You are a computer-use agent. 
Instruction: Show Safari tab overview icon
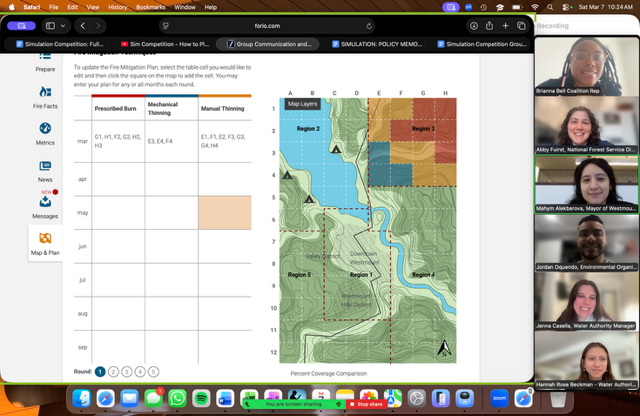coord(521,26)
